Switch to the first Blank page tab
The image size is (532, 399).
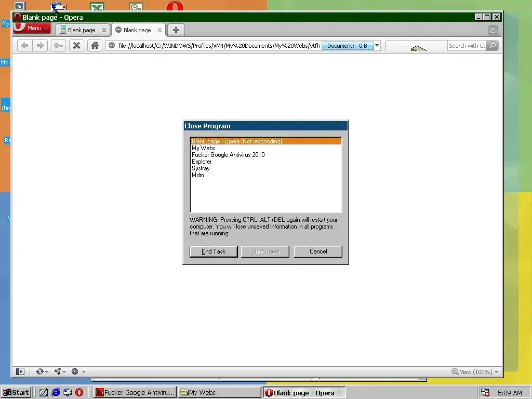tap(82, 30)
